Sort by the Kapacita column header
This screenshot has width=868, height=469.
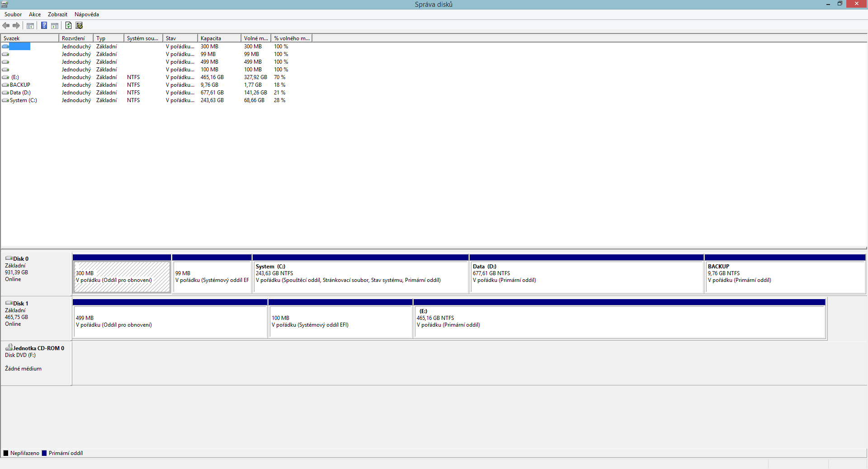[219, 38]
